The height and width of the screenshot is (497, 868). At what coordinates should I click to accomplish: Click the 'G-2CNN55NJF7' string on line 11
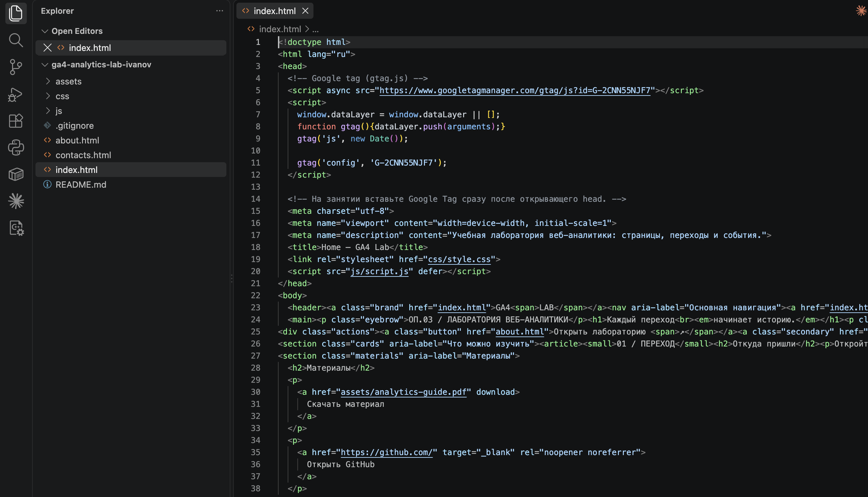(404, 163)
